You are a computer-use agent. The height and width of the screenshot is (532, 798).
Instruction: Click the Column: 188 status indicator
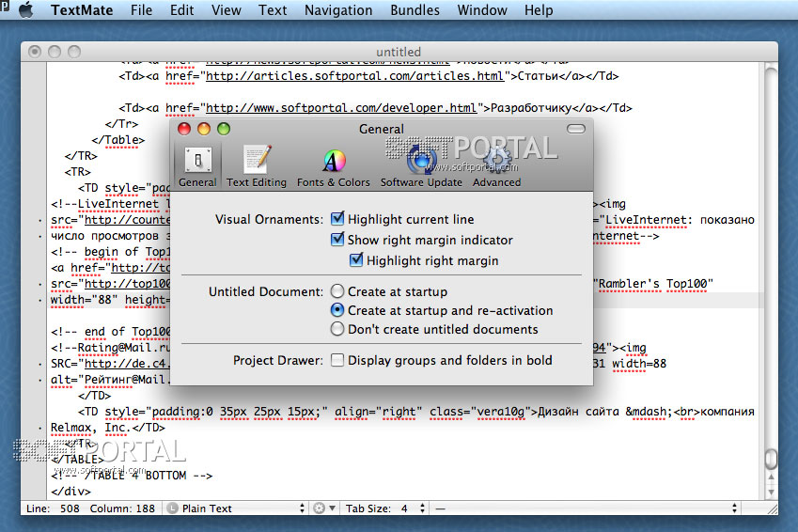pos(122,509)
